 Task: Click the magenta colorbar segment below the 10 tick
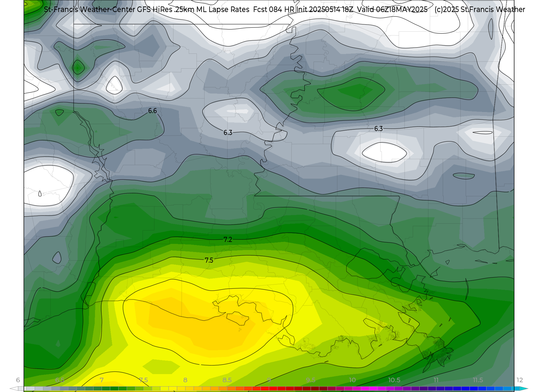pyautogui.click(x=357, y=389)
